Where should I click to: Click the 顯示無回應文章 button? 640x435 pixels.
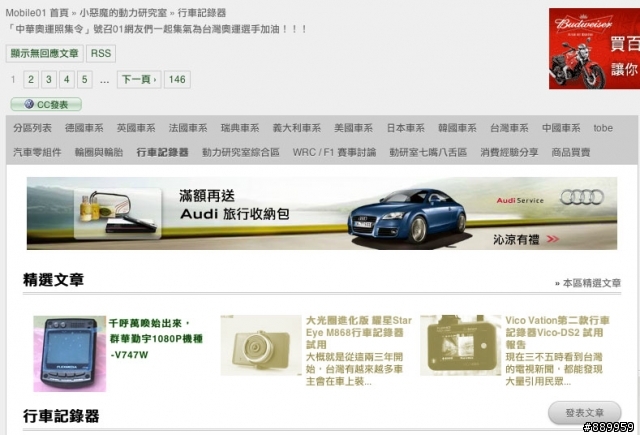(44, 53)
